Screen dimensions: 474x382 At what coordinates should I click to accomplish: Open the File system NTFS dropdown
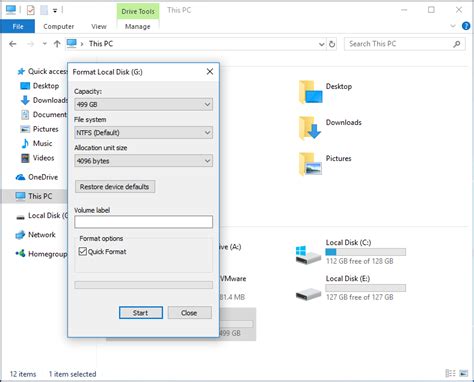click(143, 133)
